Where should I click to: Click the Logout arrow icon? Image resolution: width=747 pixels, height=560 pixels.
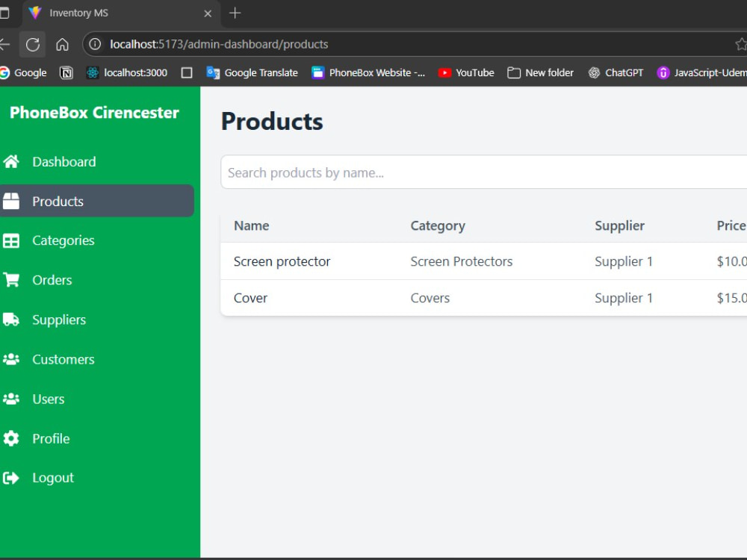11,478
